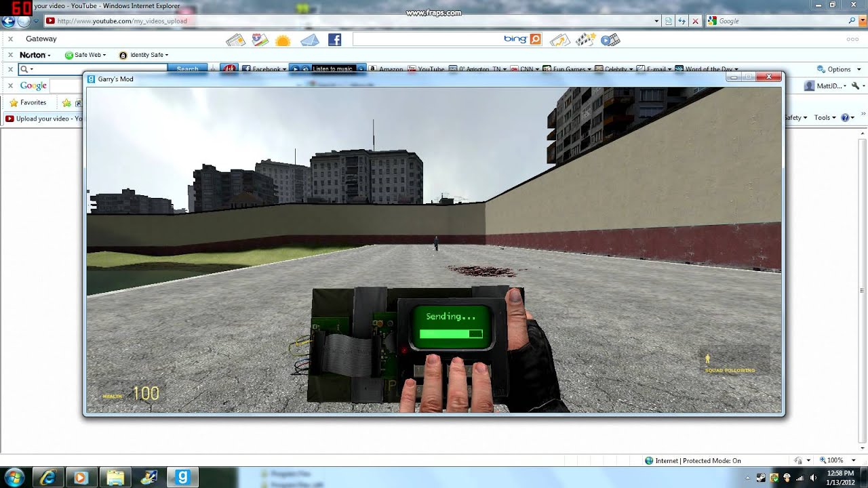This screenshot has height=488, width=868.
Task: Click the Google toolbar logo
Action: tap(33, 86)
